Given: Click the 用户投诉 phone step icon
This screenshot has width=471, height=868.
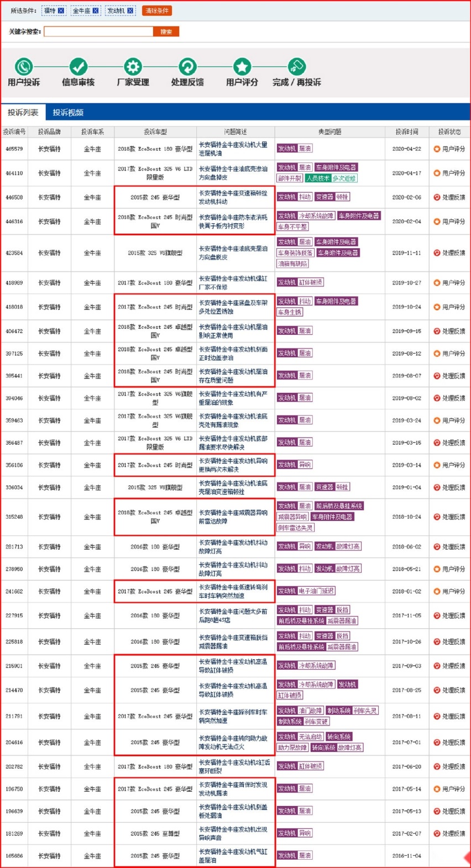Looking at the screenshot, I should click(24, 67).
